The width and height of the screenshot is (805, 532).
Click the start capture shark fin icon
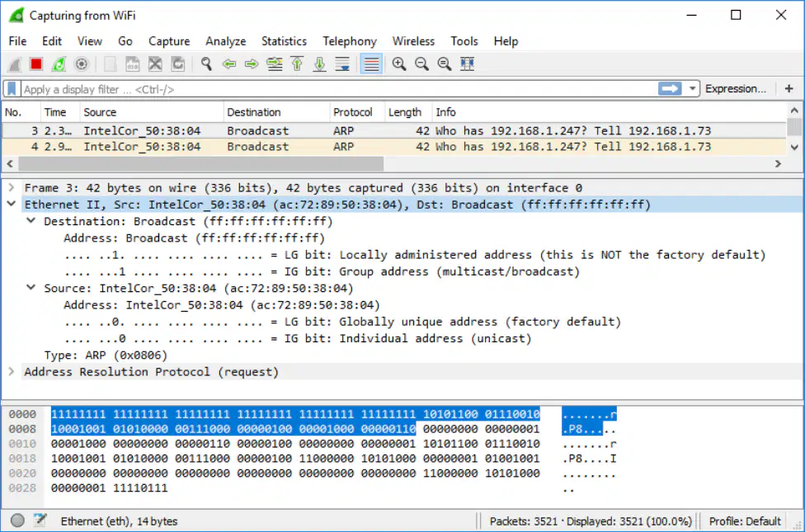(x=15, y=64)
